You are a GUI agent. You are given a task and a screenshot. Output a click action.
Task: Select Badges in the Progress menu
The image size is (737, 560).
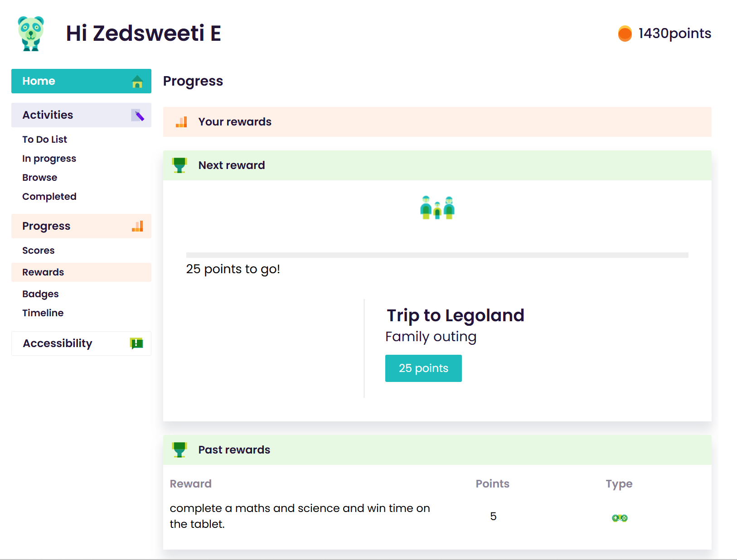click(x=40, y=294)
